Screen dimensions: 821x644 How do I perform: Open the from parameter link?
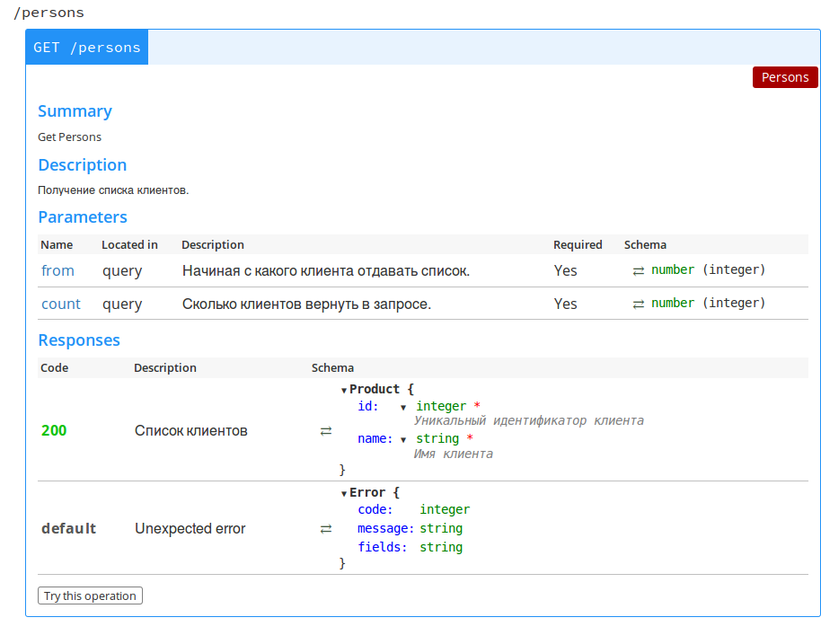tap(57, 270)
